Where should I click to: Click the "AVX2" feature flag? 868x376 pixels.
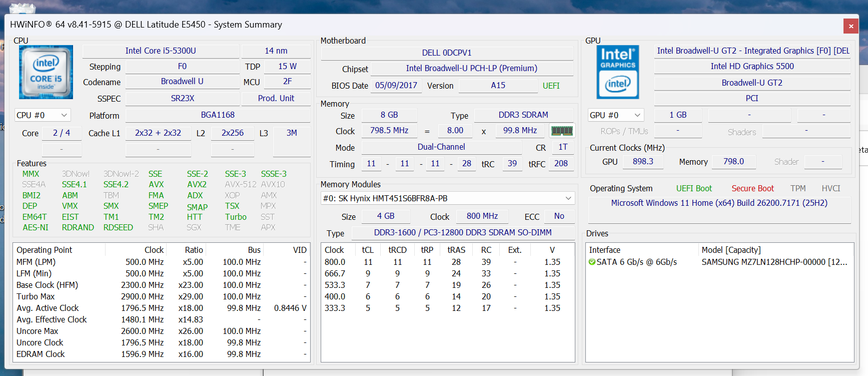tap(197, 184)
